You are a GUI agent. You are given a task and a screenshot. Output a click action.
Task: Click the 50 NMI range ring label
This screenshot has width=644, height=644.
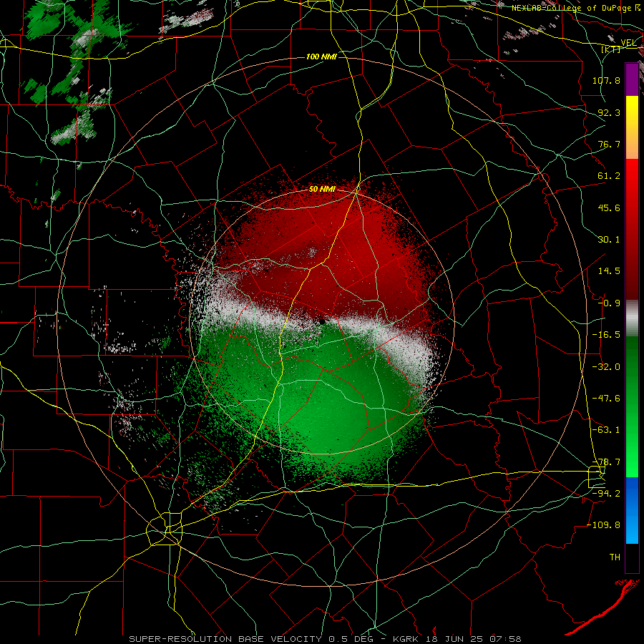[322, 190]
